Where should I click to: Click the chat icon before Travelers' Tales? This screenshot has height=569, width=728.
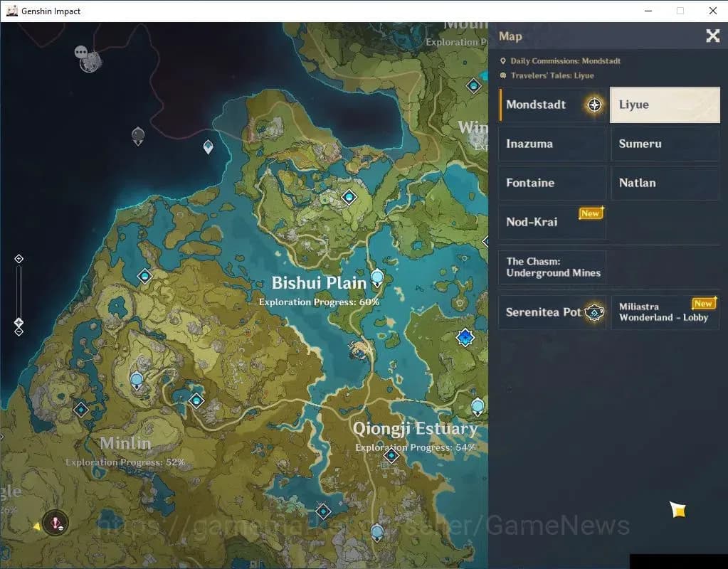click(503, 75)
